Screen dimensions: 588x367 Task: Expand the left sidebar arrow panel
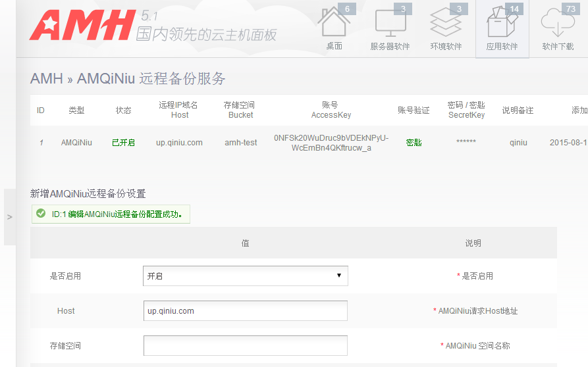pyautogui.click(x=9, y=217)
